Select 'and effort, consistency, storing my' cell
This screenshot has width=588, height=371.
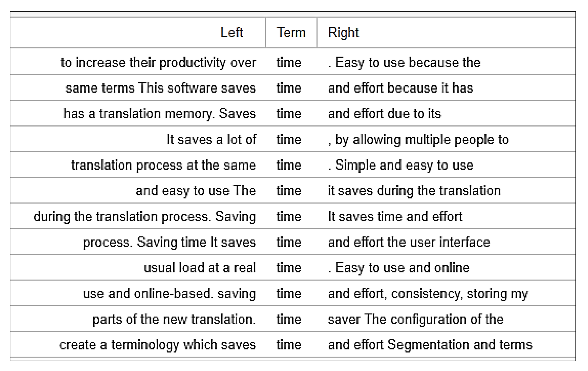pyautogui.click(x=428, y=294)
